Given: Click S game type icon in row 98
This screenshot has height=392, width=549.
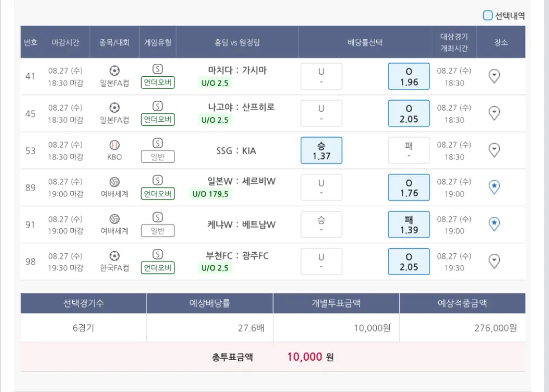Looking at the screenshot, I should [x=158, y=254].
